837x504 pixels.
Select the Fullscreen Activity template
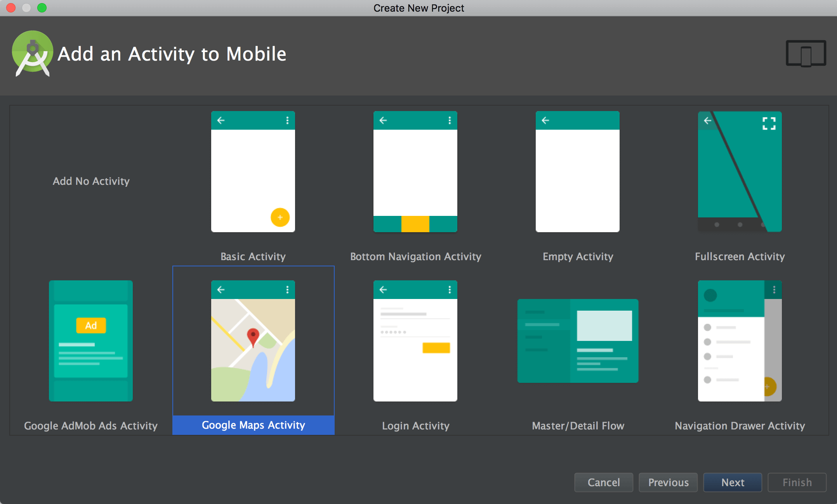740,172
